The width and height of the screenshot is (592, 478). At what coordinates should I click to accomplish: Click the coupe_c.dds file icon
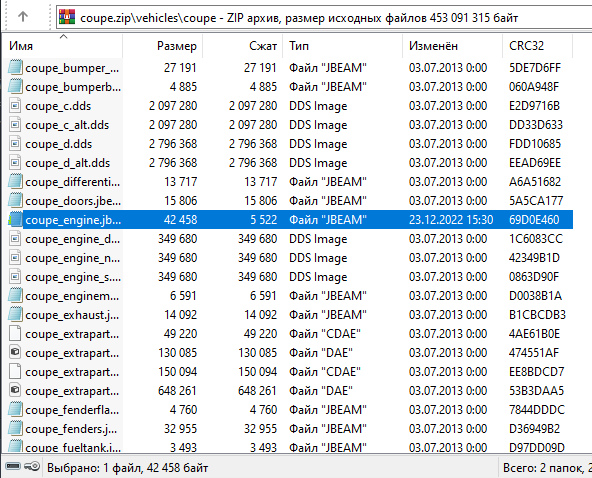15,106
